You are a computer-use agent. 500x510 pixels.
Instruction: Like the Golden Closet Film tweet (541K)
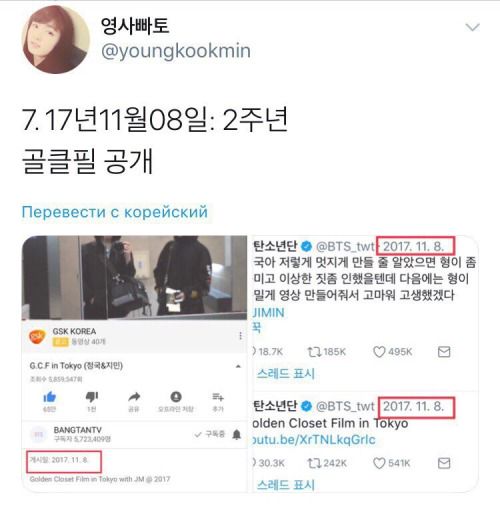pos(392,463)
